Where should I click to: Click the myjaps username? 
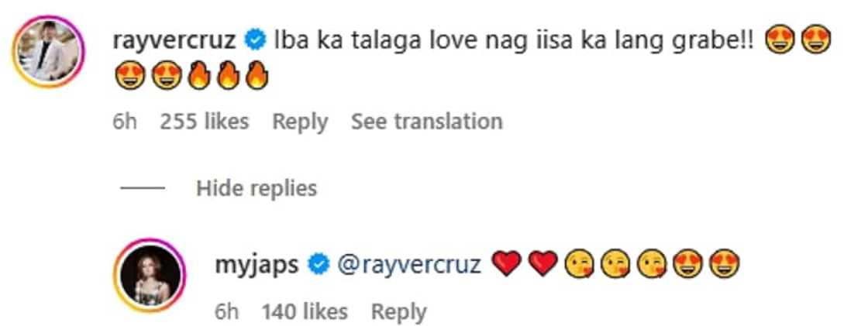255,265
